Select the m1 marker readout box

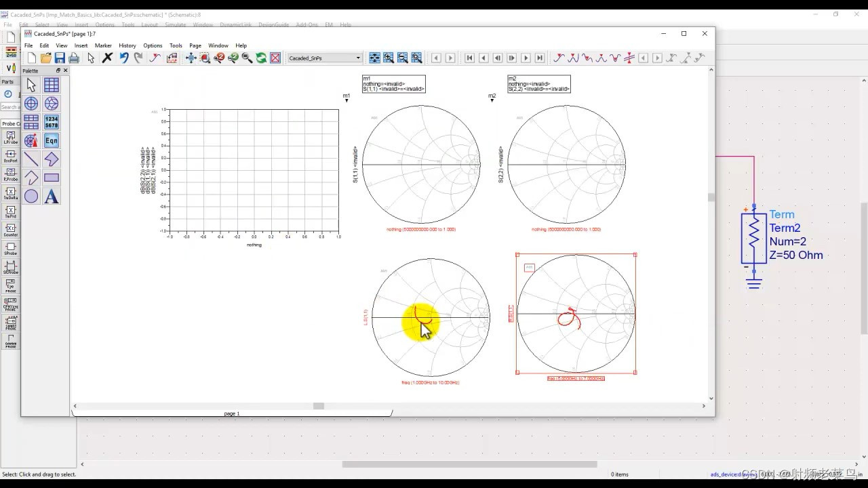pos(393,84)
